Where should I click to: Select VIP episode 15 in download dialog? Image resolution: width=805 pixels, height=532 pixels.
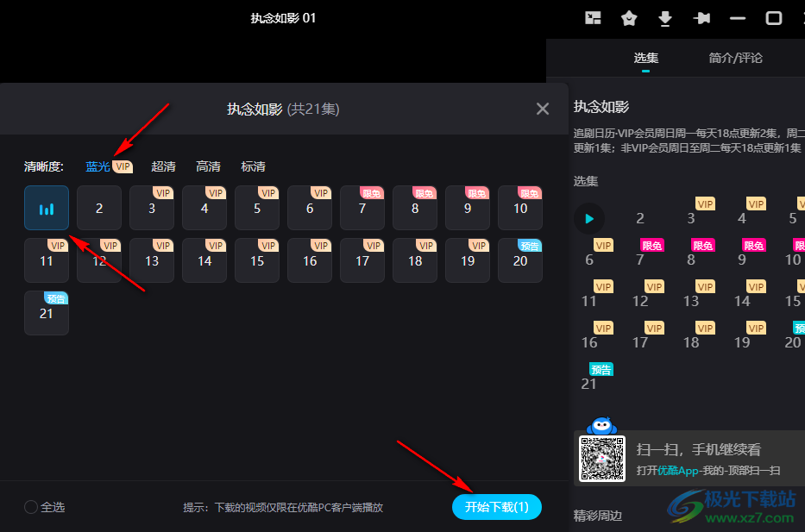[257, 260]
